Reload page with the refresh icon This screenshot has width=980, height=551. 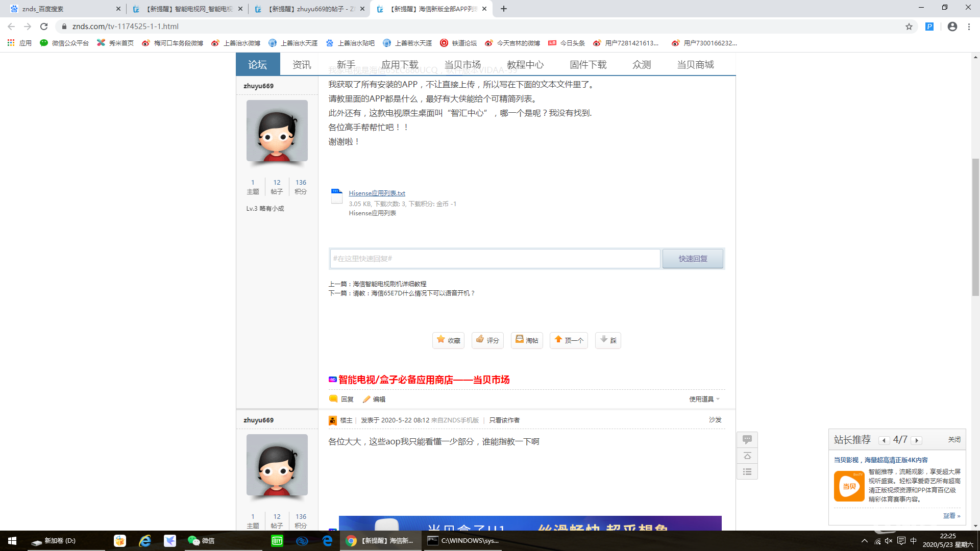(x=44, y=27)
